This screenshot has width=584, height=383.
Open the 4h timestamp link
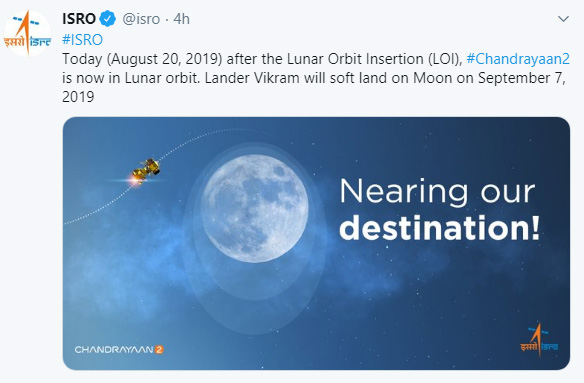pyautogui.click(x=181, y=19)
